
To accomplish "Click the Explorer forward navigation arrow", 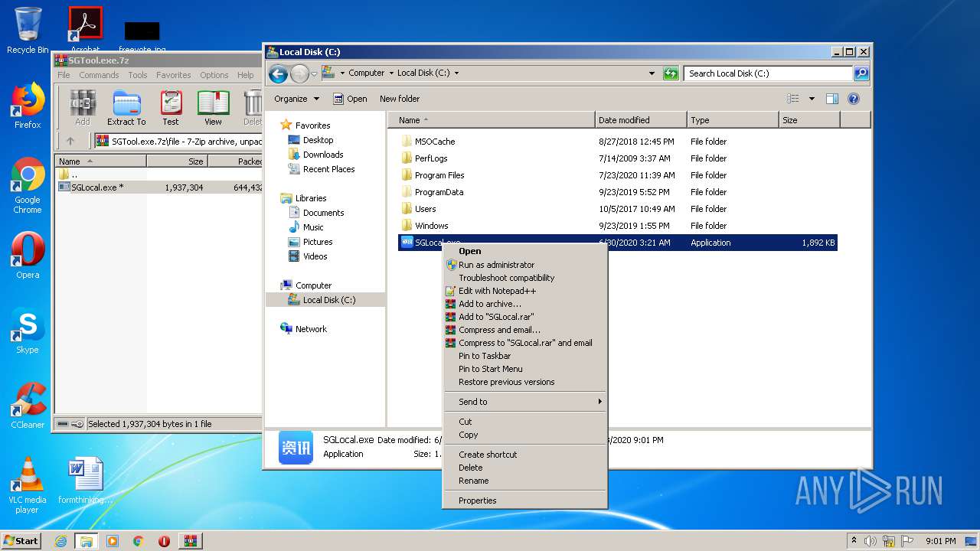I will tap(299, 73).
